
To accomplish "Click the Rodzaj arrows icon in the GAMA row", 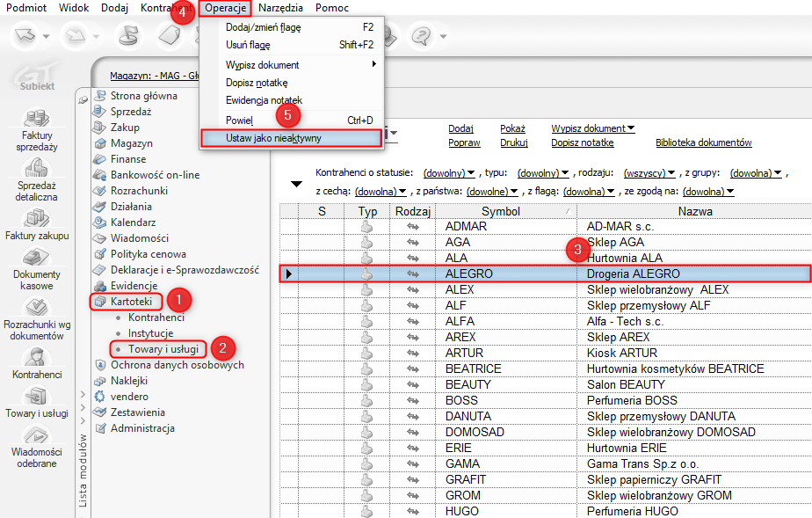I will click(413, 463).
